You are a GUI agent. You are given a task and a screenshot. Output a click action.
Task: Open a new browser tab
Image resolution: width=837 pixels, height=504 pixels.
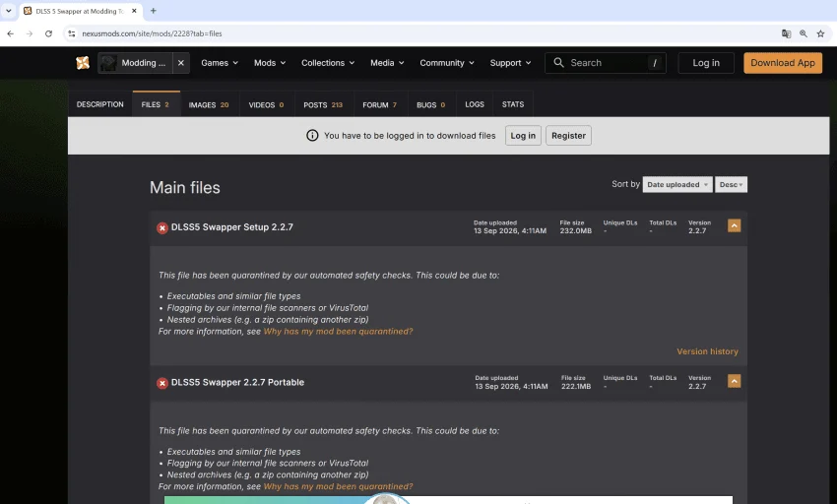pos(154,11)
